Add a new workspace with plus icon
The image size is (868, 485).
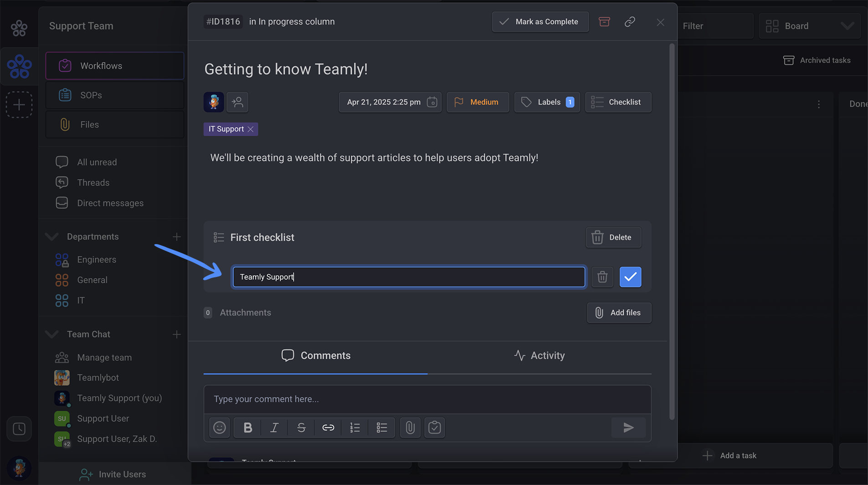[19, 105]
